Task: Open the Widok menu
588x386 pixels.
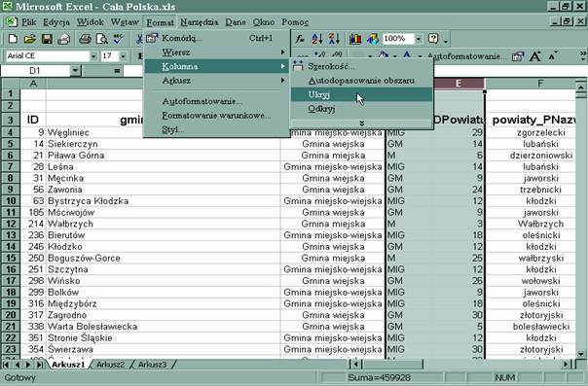Action: click(90, 22)
